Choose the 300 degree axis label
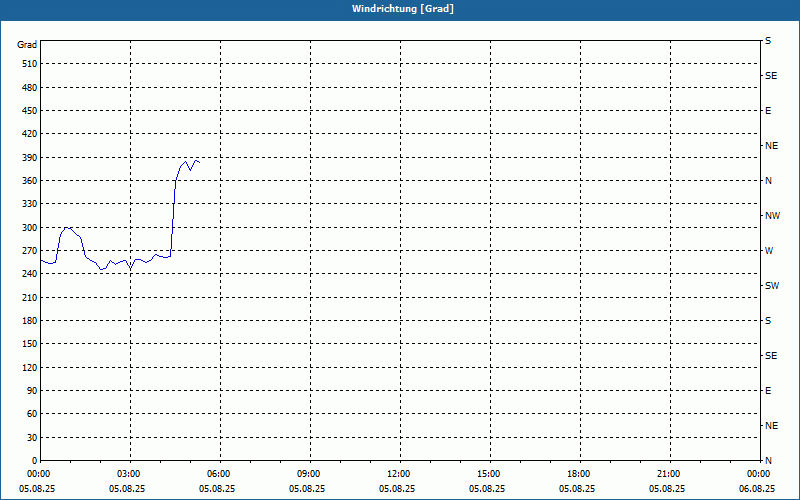The image size is (800, 500). point(30,228)
